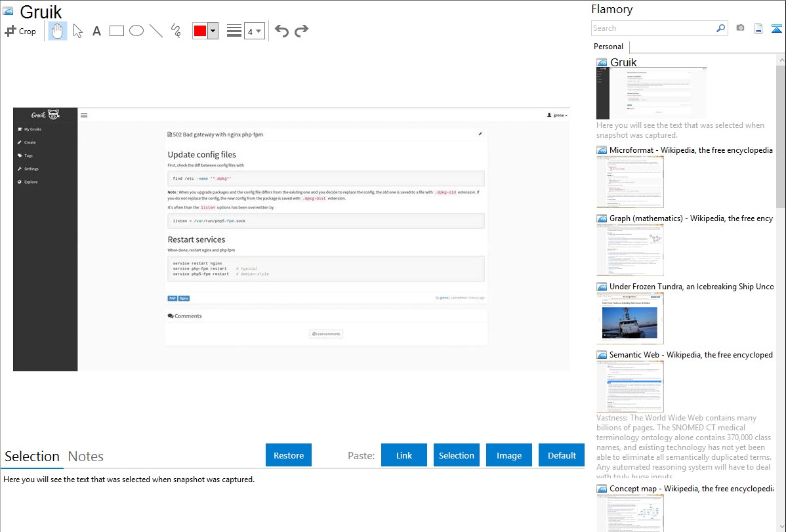Viewport: 786px width, 532px height.
Task: Open the Selection tab
Action: [32, 457]
